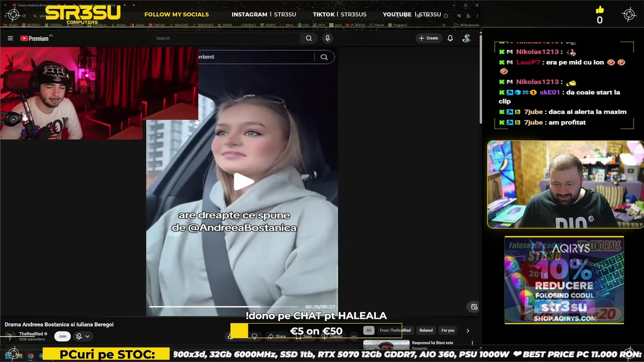The image size is (644, 362).
Task: Select the For you chip
Action: (x=448, y=330)
